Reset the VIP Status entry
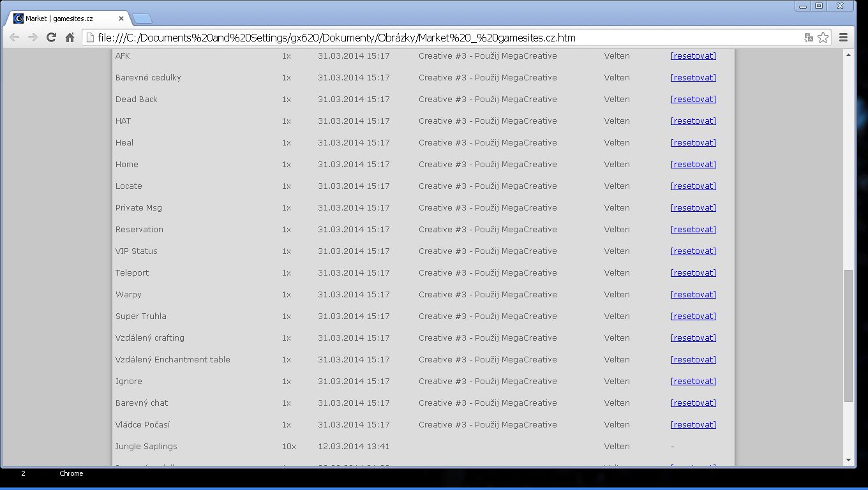Viewport: 868px width, 490px height. 693,251
